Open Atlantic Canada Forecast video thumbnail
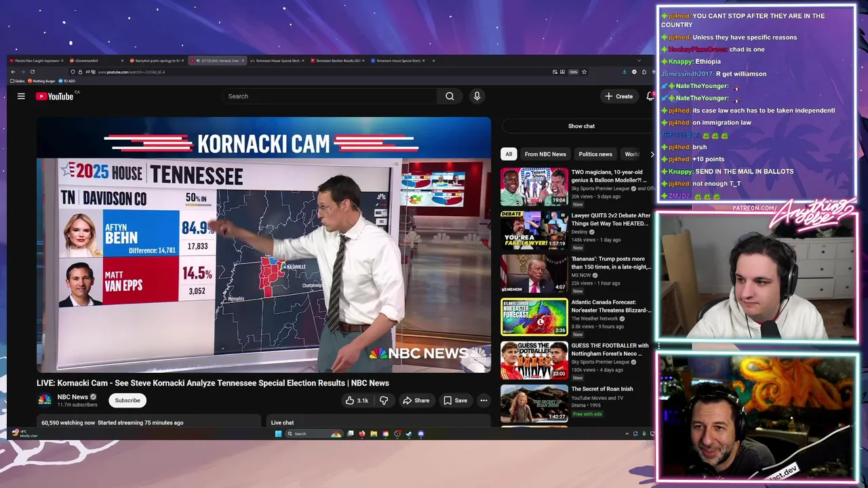The image size is (868, 488). 534,317
